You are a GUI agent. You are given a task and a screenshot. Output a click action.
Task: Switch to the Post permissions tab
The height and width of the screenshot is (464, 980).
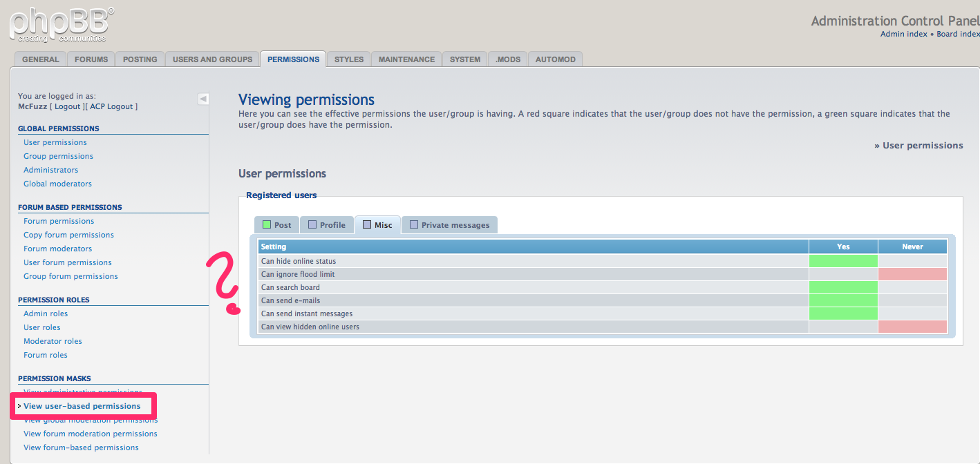pos(276,225)
